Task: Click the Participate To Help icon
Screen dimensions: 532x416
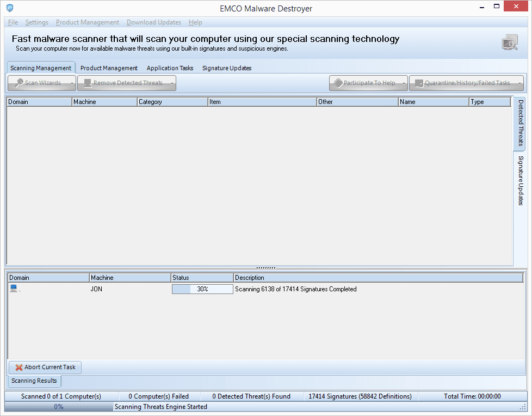Action: coord(338,83)
